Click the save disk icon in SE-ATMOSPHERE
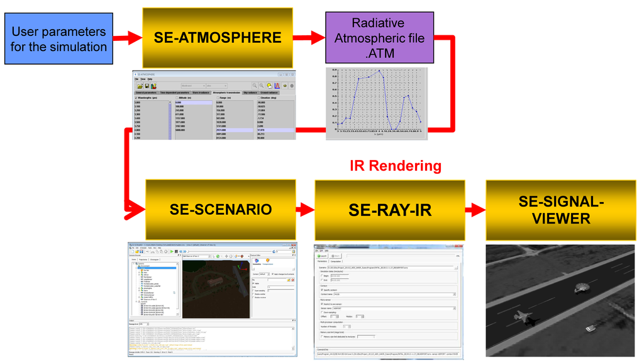Image resolution: width=644 pixels, height=364 pixels. tap(146, 86)
